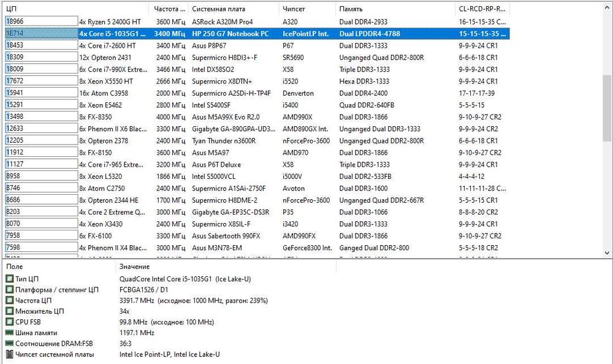The width and height of the screenshot is (613, 364).
Task: Click the Supermicro A2SDi-H-TP4F cell
Action: click(x=231, y=93)
